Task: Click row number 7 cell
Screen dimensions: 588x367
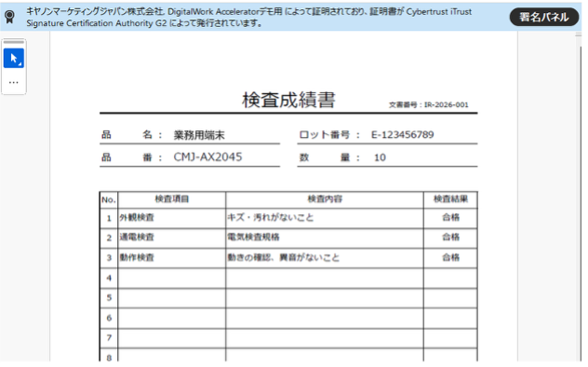Action: [x=109, y=338]
